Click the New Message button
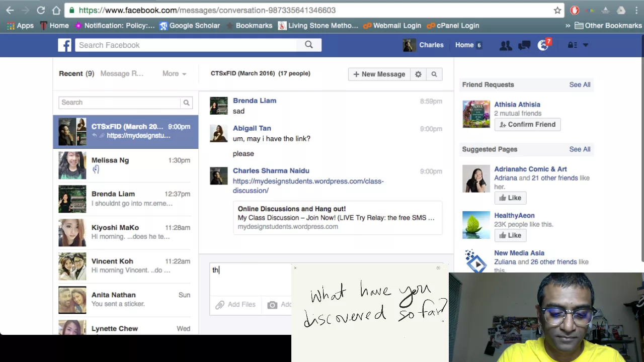This screenshot has width=644, height=362. [x=379, y=74]
